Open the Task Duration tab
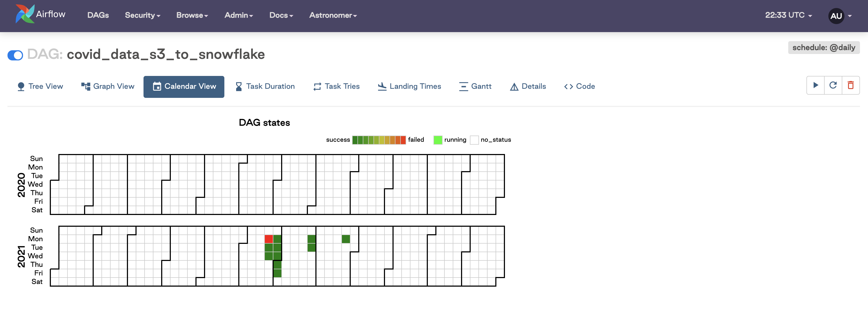The image size is (868, 323). [x=265, y=86]
